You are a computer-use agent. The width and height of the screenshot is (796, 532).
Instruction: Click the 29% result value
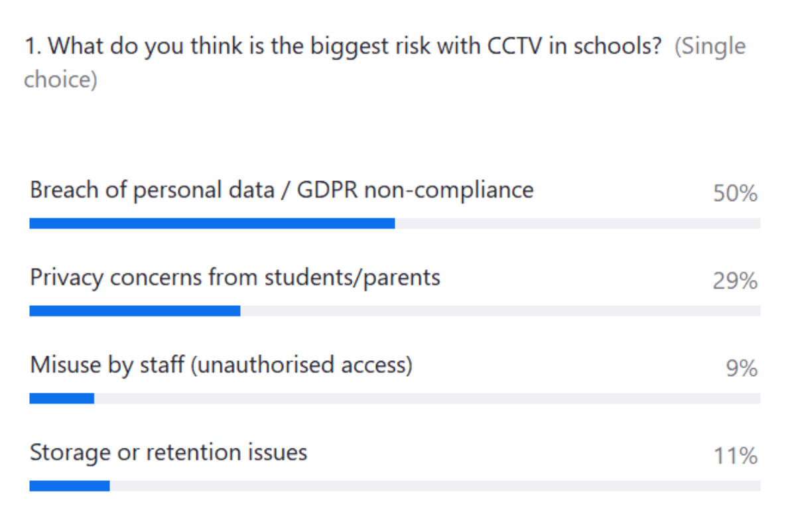coord(735,281)
